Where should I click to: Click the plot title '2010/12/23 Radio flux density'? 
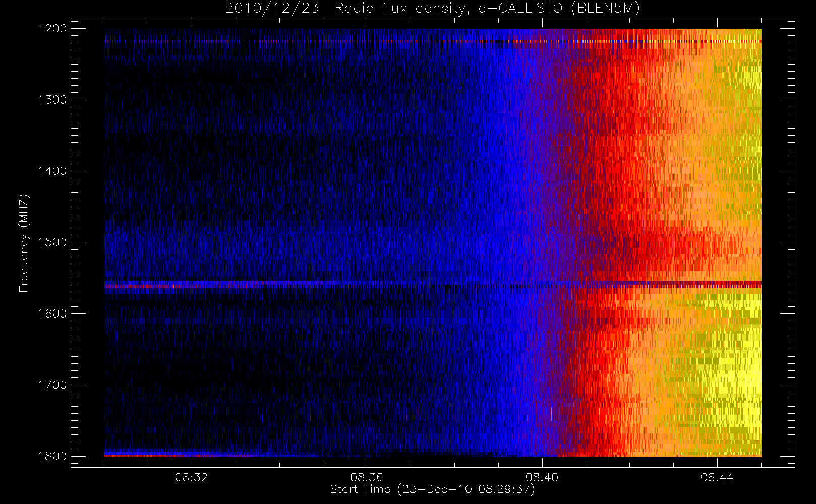(x=433, y=9)
